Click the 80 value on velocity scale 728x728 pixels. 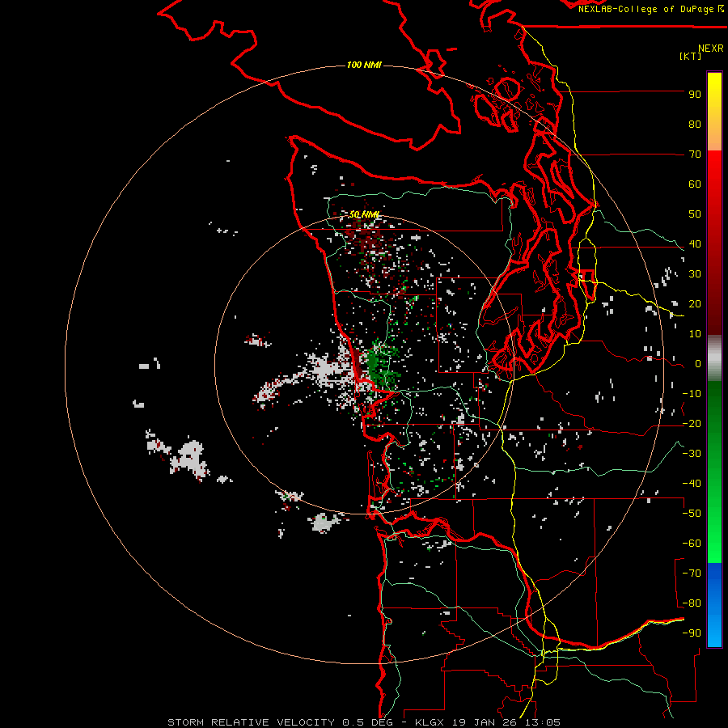click(x=695, y=125)
